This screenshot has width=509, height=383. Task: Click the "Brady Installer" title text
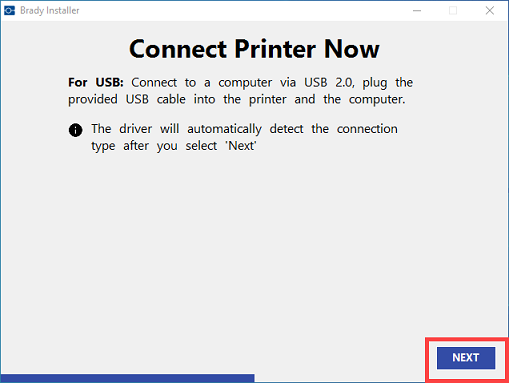pyautogui.click(x=50, y=11)
